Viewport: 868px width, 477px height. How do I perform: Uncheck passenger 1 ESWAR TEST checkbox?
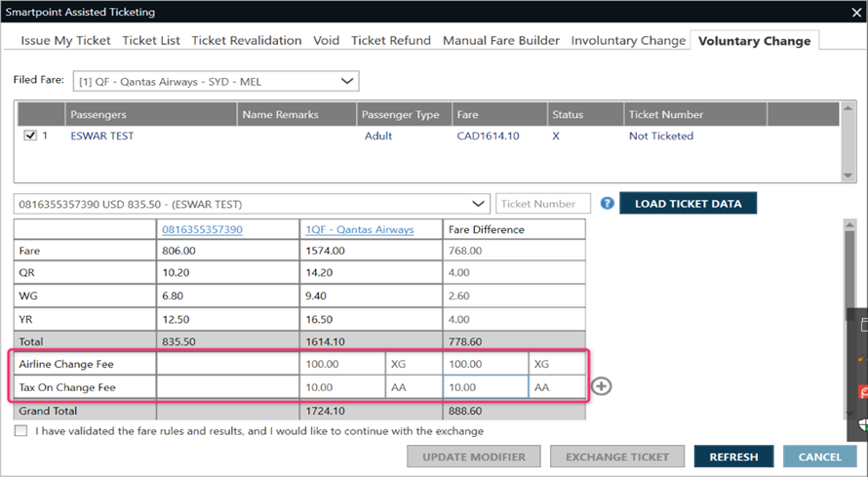click(29, 137)
